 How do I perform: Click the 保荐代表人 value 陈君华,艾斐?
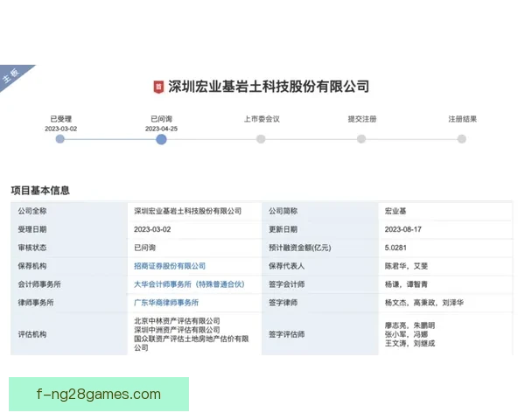coord(406,266)
